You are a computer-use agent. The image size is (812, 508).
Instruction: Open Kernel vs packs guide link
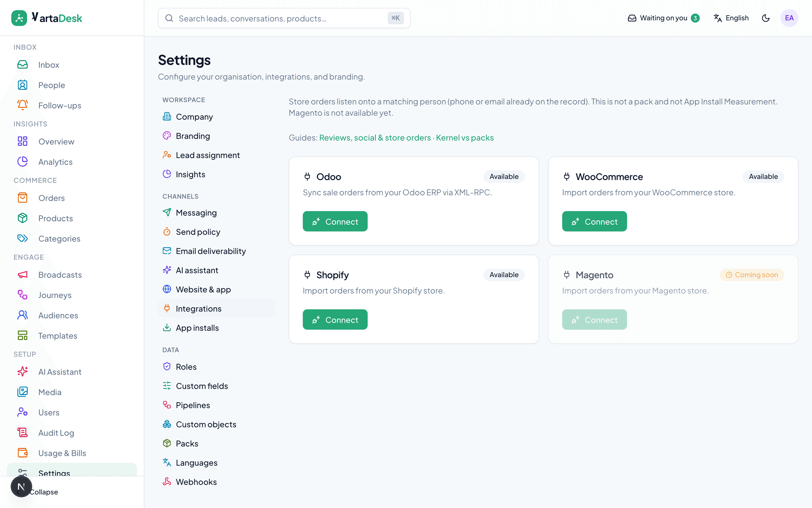pos(465,138)
